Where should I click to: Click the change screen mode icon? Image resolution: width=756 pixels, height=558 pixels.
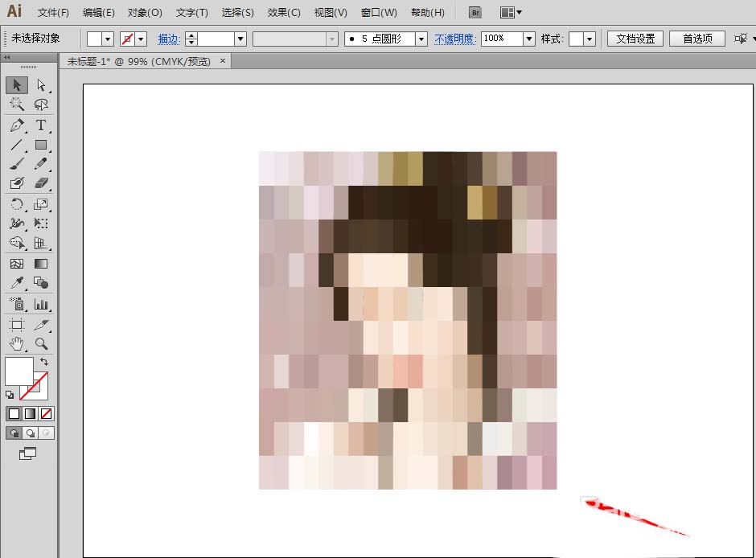[27, 453]
